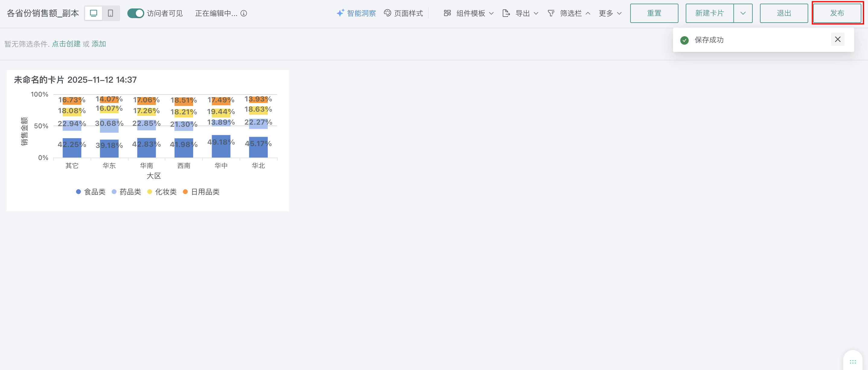Open the 更多 menu
The width and height of the screenshot is (868, 370).
coord(610,13)
